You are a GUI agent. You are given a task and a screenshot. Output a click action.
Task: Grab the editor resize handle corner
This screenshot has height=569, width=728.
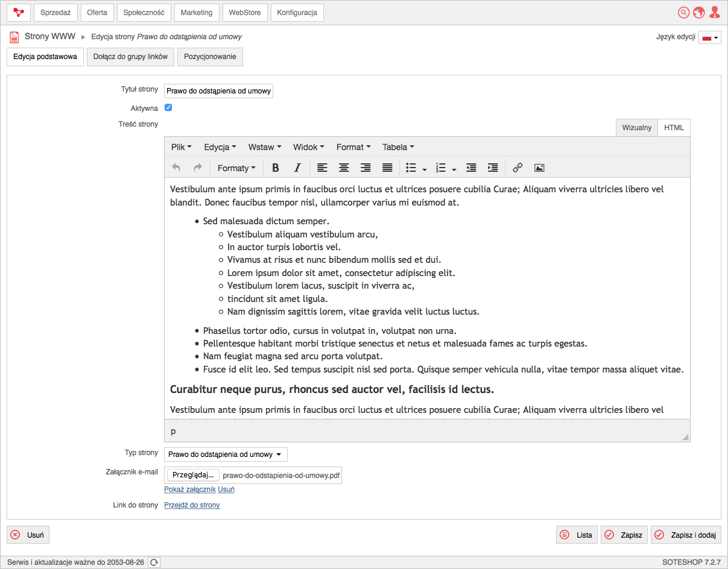coord(685,438)
